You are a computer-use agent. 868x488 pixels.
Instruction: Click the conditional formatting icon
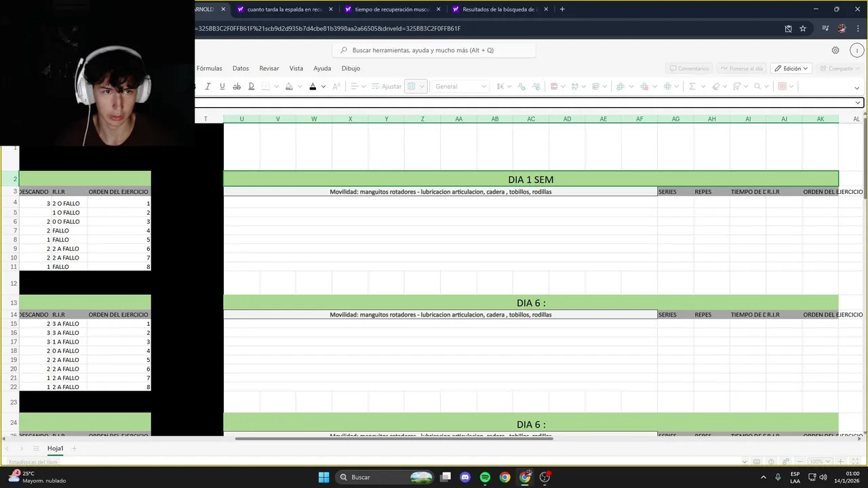[554, 87]
